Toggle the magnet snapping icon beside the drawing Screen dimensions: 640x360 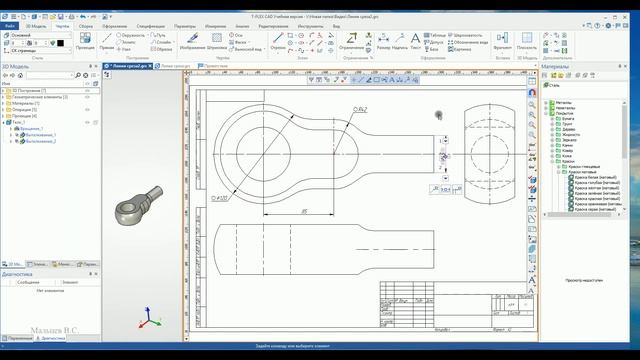(x=532, y=93)
